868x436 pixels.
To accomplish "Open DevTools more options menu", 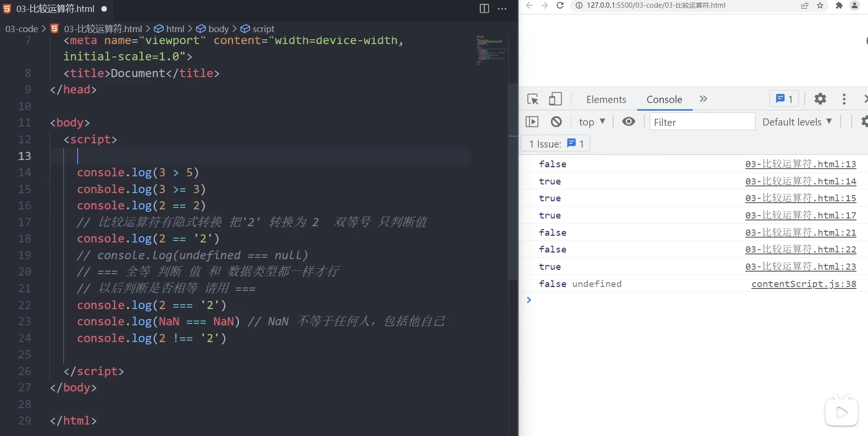I will click(x=844, y=99).
